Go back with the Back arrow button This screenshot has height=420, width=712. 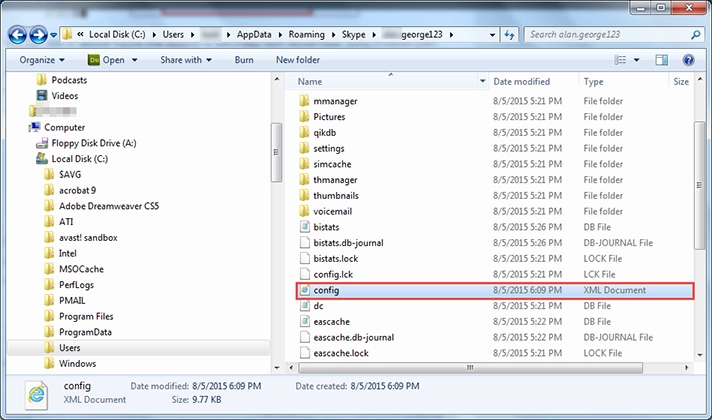coord(17,35)
